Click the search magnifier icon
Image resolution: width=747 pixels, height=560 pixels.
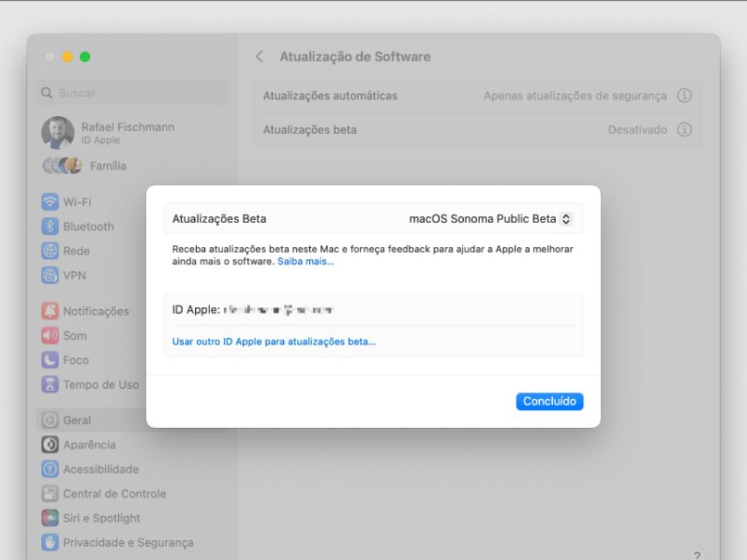(46, 93)
